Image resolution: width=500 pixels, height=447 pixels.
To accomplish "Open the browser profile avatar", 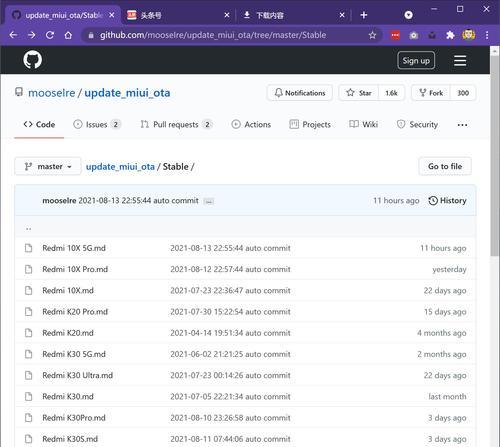I will (x=469, y=35).
